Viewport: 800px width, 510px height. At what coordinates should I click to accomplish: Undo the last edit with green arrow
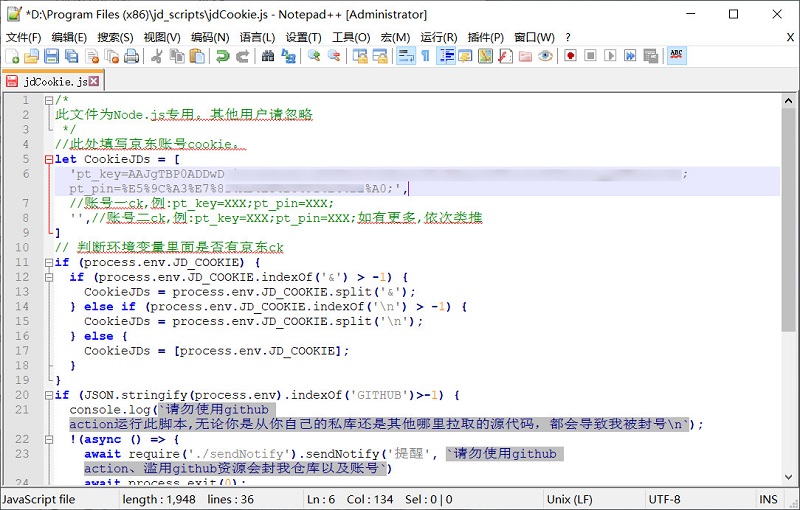222,56
